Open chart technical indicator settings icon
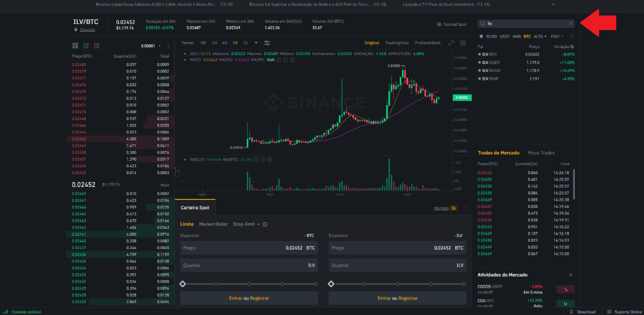 267,43
